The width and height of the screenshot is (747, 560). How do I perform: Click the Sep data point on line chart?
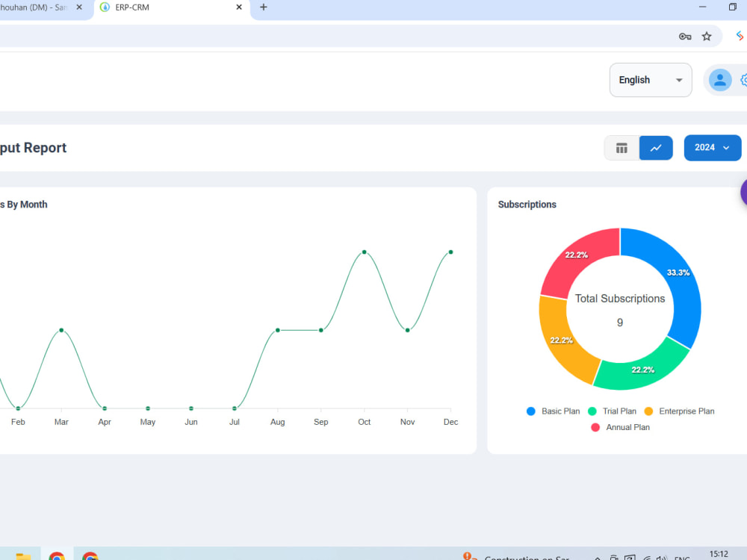pyautogui.click(x=320, y=330)
